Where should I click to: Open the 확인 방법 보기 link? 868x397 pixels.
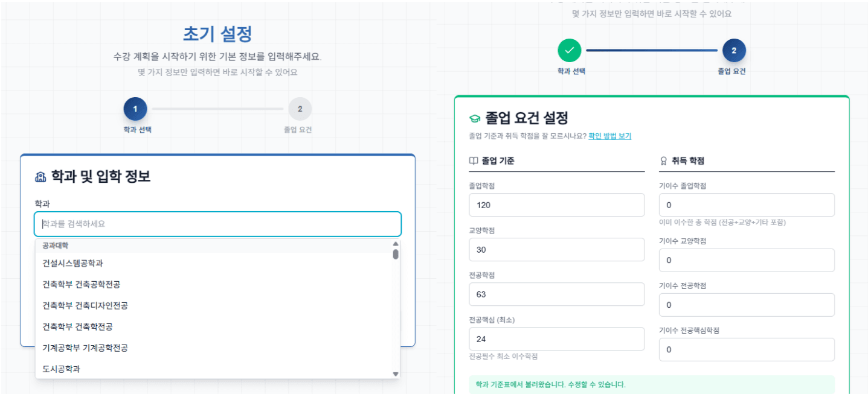(609, 136)
